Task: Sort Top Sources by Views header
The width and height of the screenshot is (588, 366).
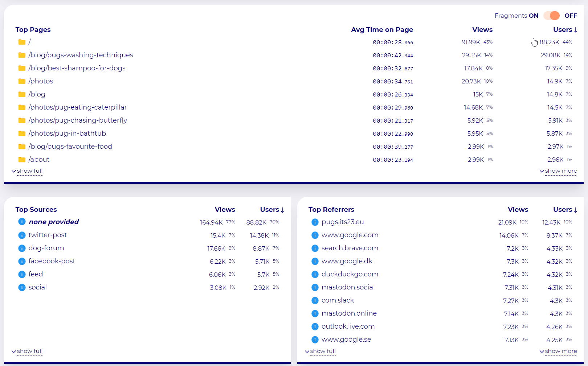Action: pyautogui.click(x=225, y=210)
